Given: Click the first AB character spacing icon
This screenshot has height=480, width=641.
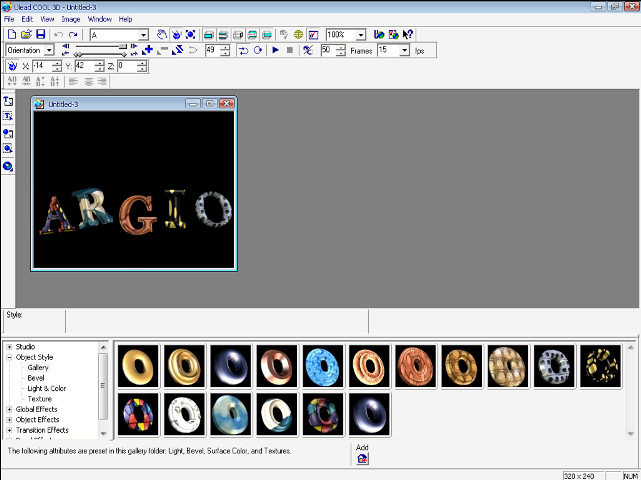Looking at the screenshot, I should click(x=12, y=81).
